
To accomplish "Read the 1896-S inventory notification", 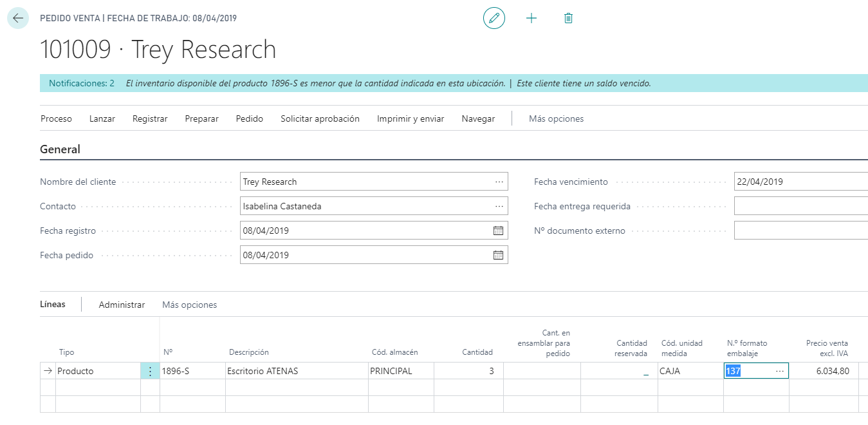I will (x=315, y=83).
